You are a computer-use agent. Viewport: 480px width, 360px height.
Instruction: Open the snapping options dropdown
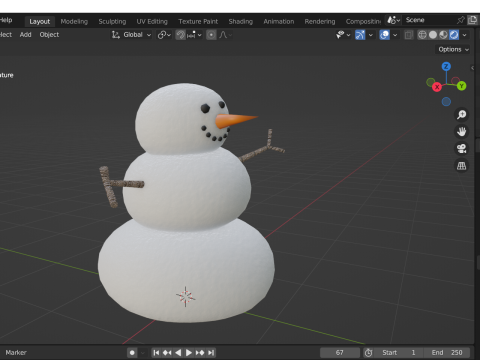194,35
